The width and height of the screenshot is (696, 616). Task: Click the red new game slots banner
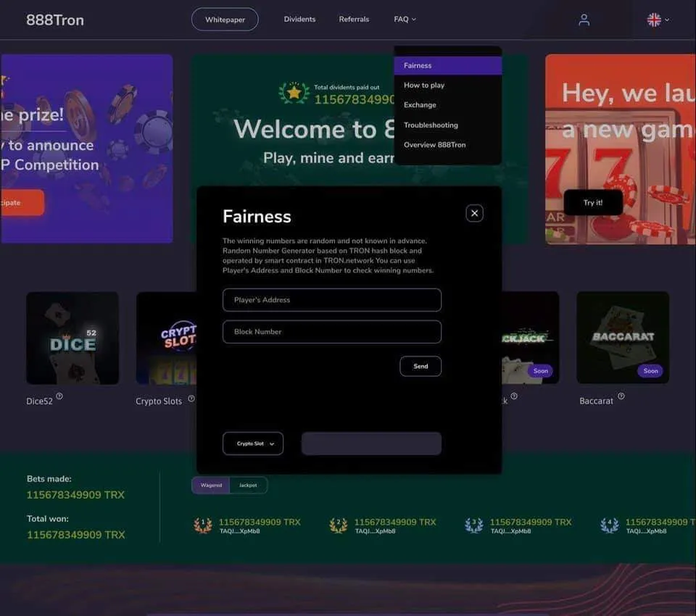pos(621,149)
